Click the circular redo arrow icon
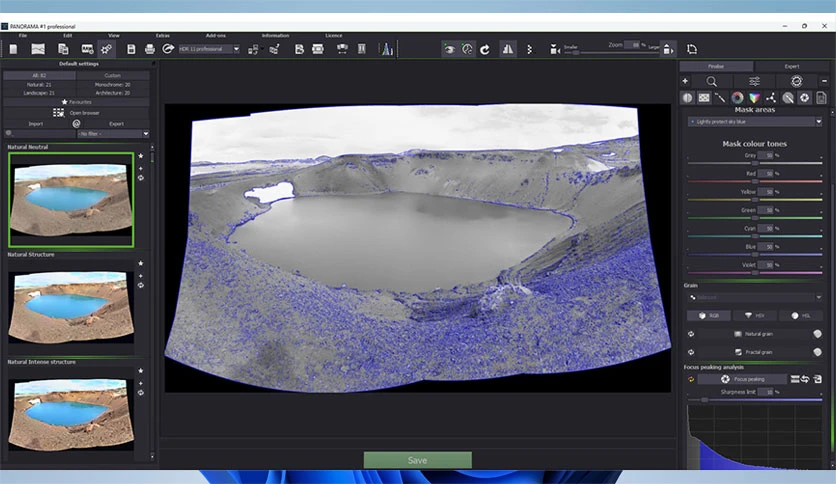This screenshot has width=836, height=484. point(485,49)
